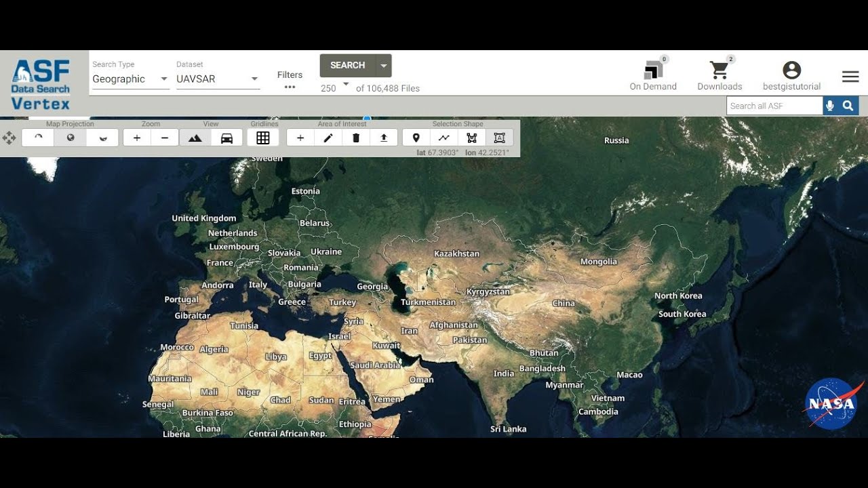Choose point selection shape
This screenshot has width=868, height=488.
point(416,138)
